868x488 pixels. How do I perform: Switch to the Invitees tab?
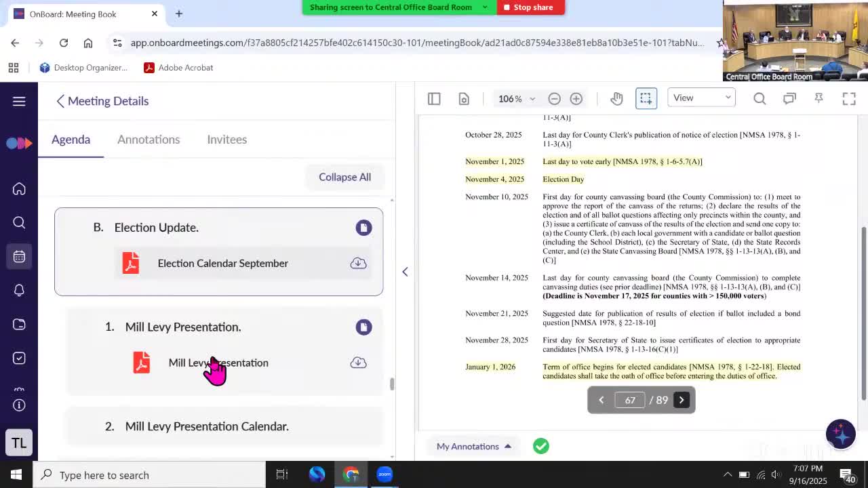226,140
